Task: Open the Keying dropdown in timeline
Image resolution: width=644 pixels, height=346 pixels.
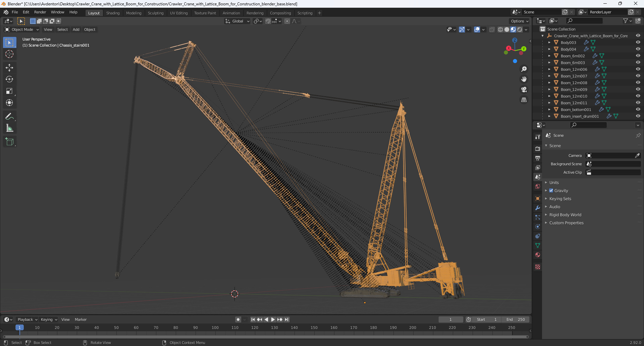Action: point(49,320)
